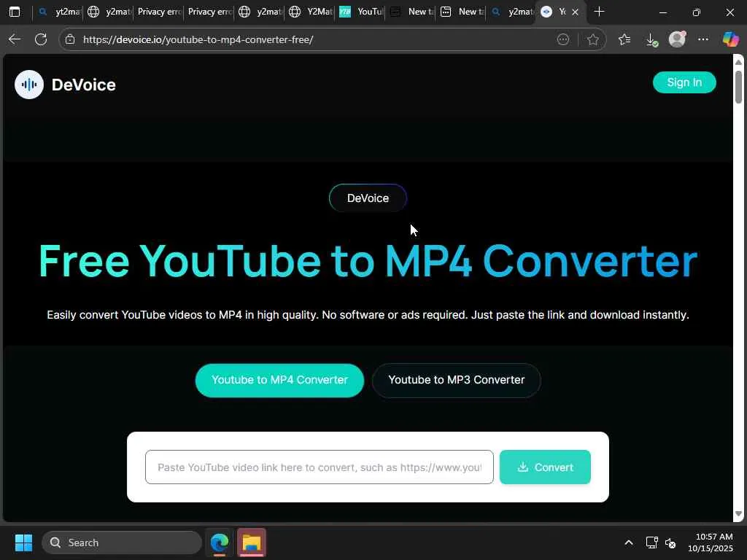Switch to the second New tab
The image size is (747, 560).
pos(462,12)
